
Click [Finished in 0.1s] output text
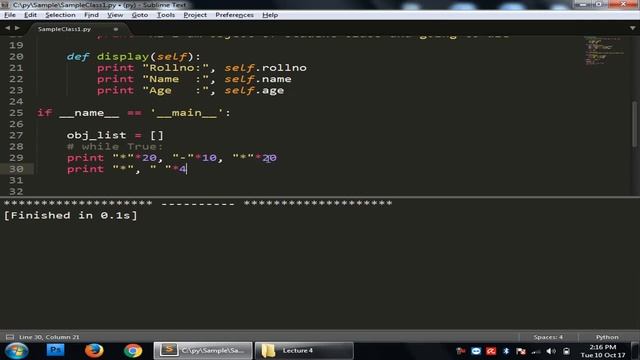pos(71,216)
